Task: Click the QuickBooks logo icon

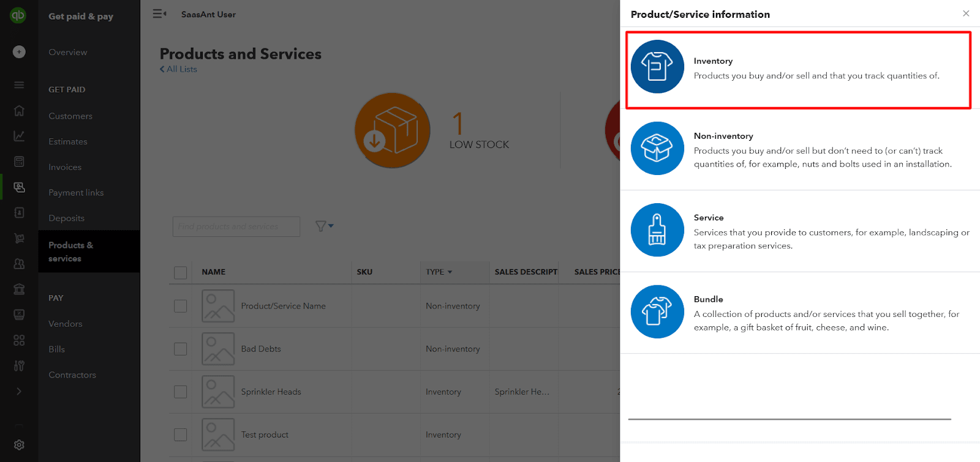Action: pos(18,15)
